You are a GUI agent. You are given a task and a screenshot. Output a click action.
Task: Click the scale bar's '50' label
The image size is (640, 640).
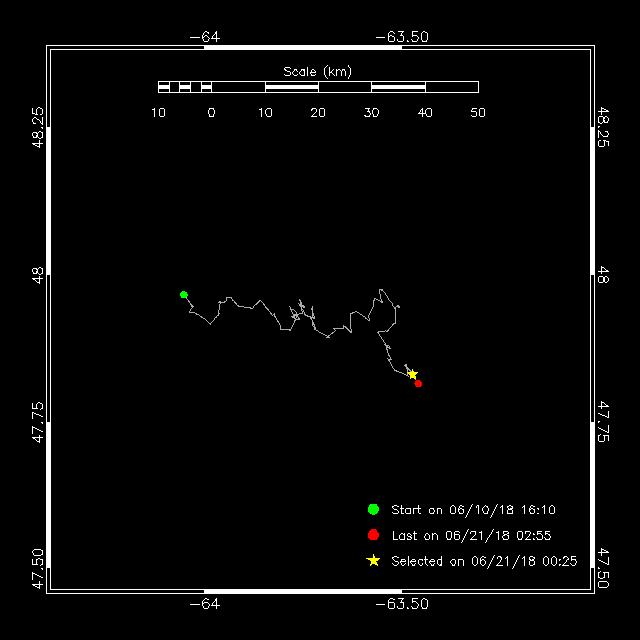point(478,113)
